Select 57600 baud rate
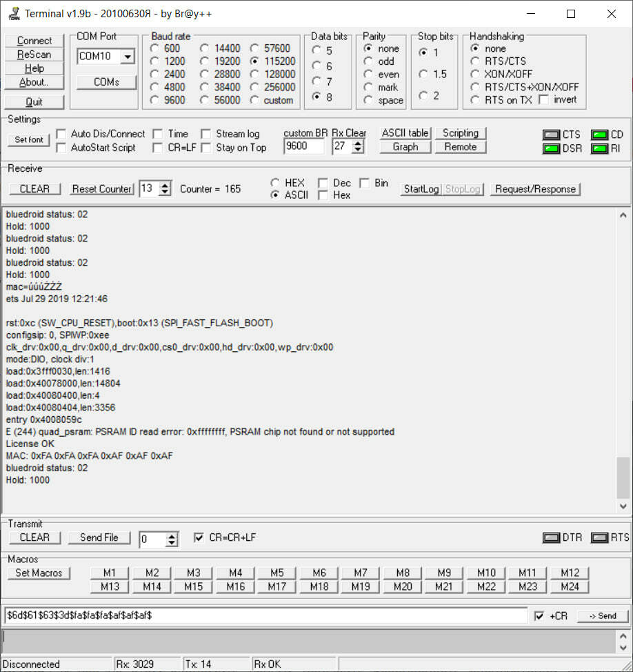 (254, 48)
